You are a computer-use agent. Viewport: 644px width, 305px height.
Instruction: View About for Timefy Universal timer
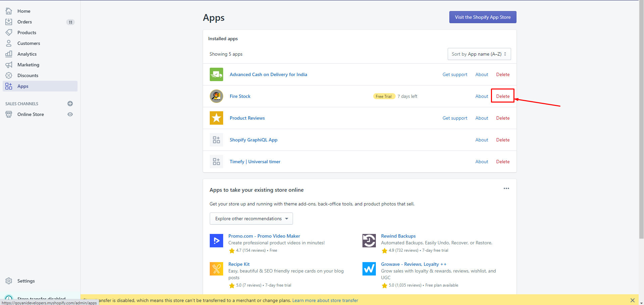[x=482, y=162]
